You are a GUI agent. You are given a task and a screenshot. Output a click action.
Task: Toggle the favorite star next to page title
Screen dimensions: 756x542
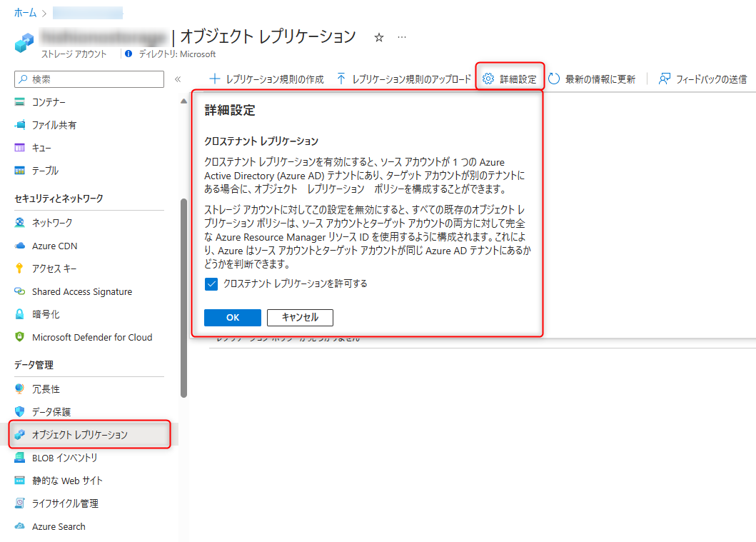pyautogui.click(x=379, y=37)
